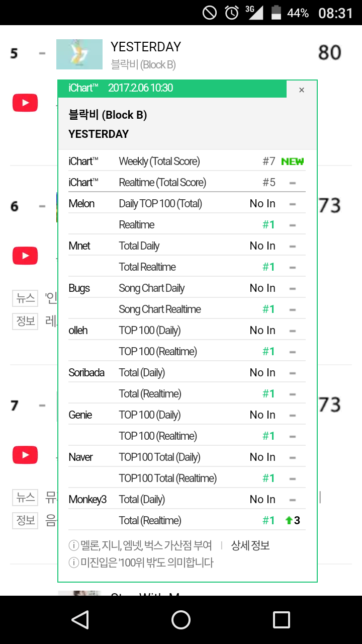Tap the 뉴스 tag under rank 6
Viewport: 362px width, 644px height.
25,298
